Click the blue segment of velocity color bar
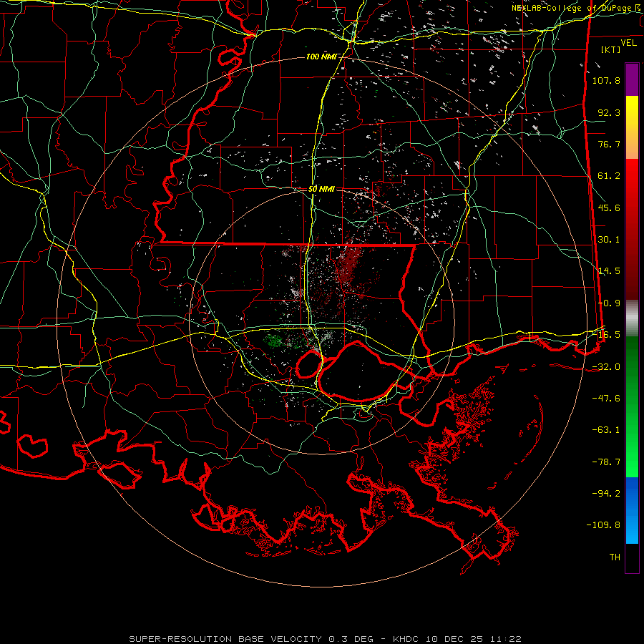Viewport: 644px width, 644px height. (632, 510)
